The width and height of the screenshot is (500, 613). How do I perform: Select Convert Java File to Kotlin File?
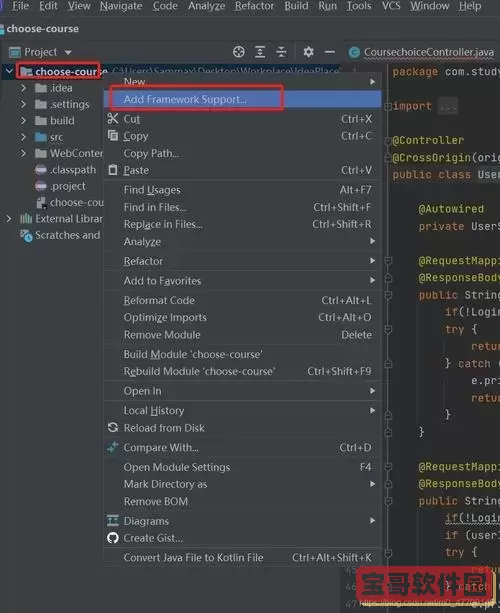[x=242, y=557]
